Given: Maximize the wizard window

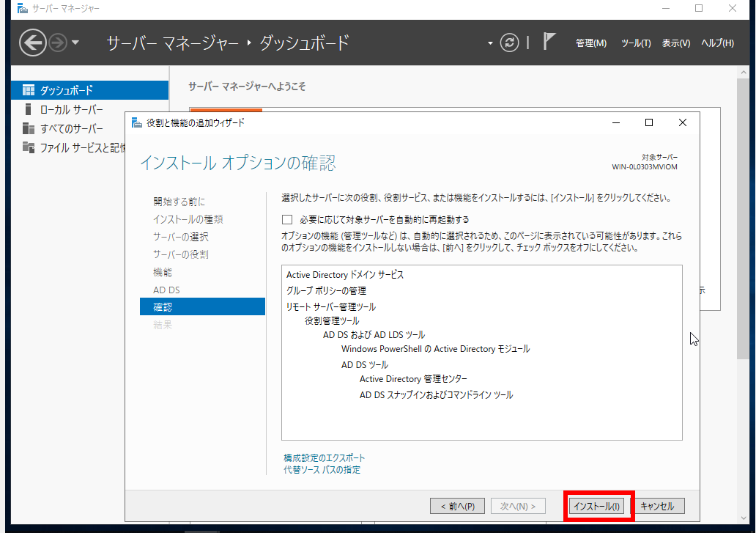Looking at the screenshot, I should pos(649,122).
